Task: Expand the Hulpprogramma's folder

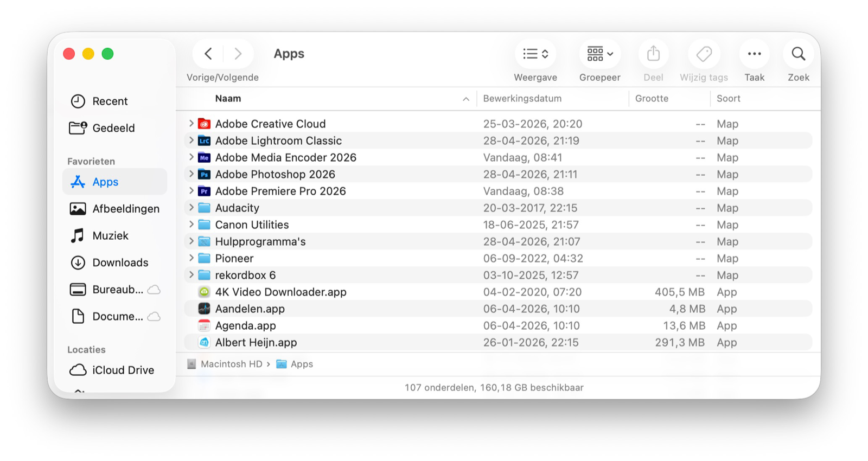Action: 191,241
